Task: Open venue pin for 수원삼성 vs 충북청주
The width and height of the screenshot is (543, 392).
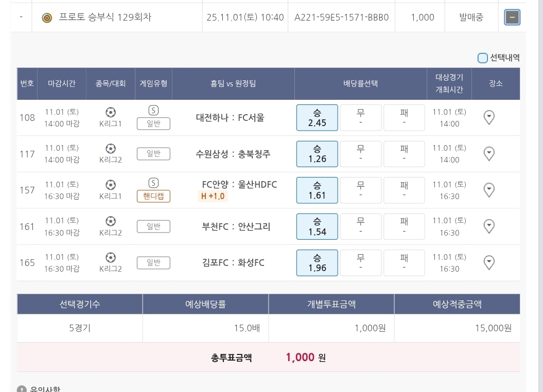Action: [x=489, y=154]
